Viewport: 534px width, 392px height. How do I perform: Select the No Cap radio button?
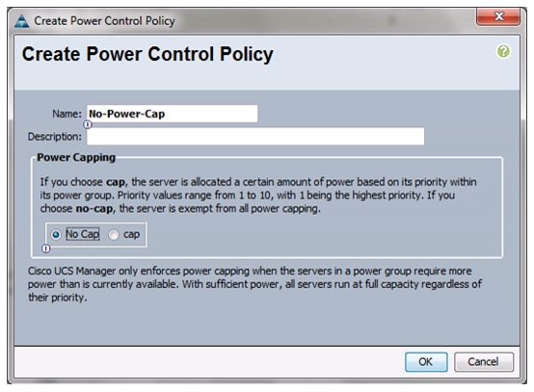coord(56,234)
